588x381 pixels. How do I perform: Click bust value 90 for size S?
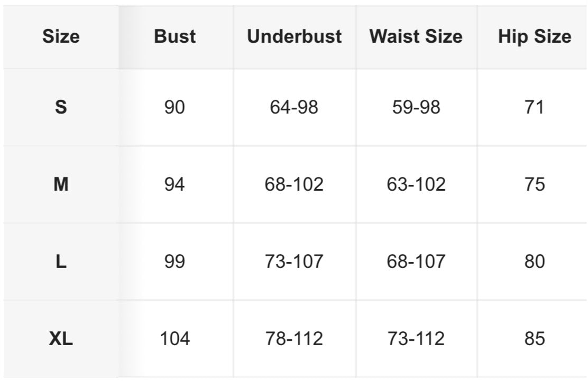point(175,107)
